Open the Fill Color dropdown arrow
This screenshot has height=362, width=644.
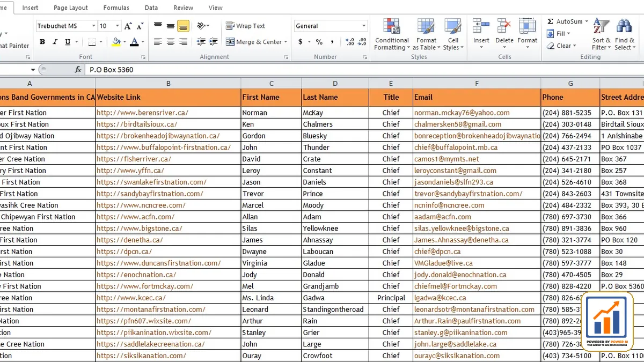(x=125, y=42)
